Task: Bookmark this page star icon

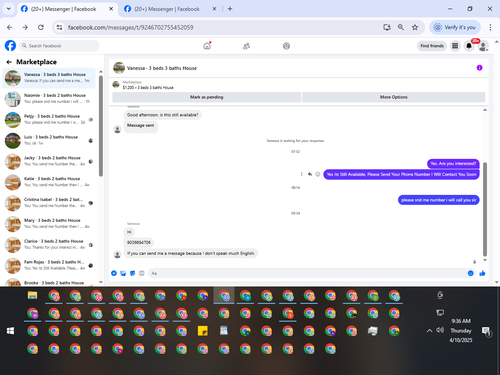Action: click(415, 27)
